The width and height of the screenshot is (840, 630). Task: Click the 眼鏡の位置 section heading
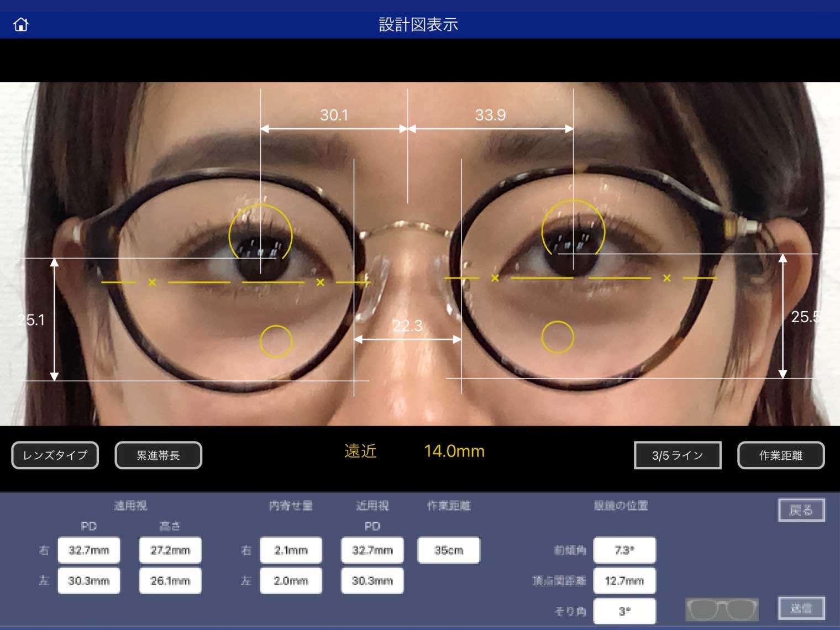click(621, 506)
